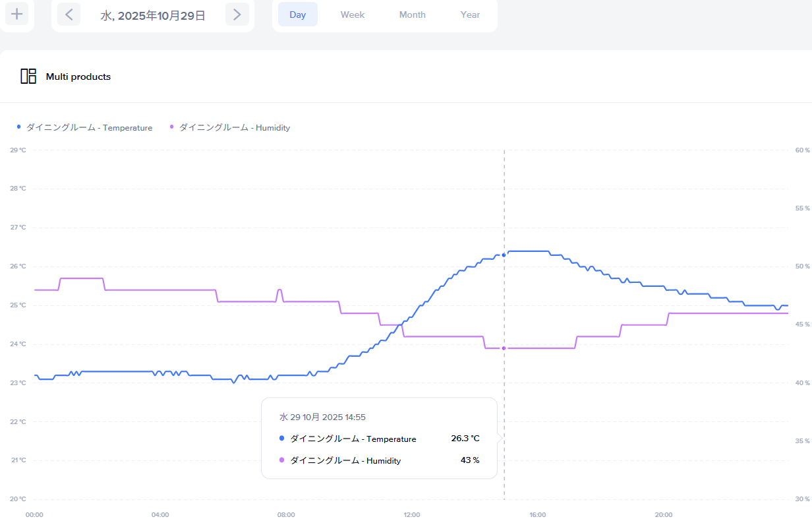Click the Multi products layout icon
This screenshot has height=521, width=812.
(28, 77)
